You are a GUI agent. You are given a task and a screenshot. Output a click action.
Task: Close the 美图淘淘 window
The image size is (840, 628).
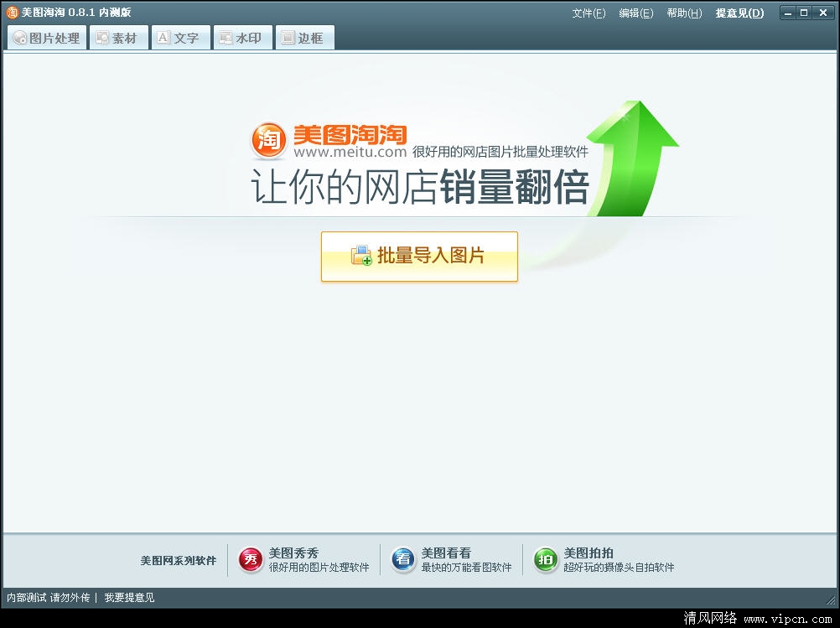click(x=823, y=13)
